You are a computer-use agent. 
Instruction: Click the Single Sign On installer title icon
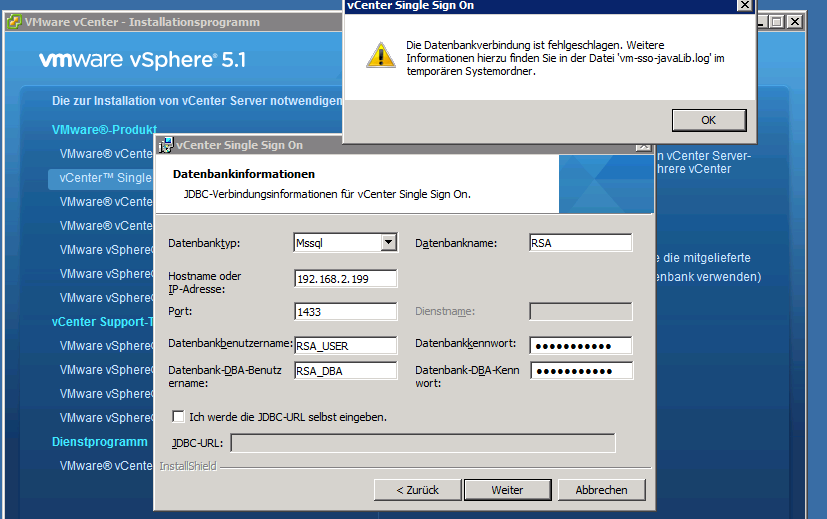(x=166, y=145)
